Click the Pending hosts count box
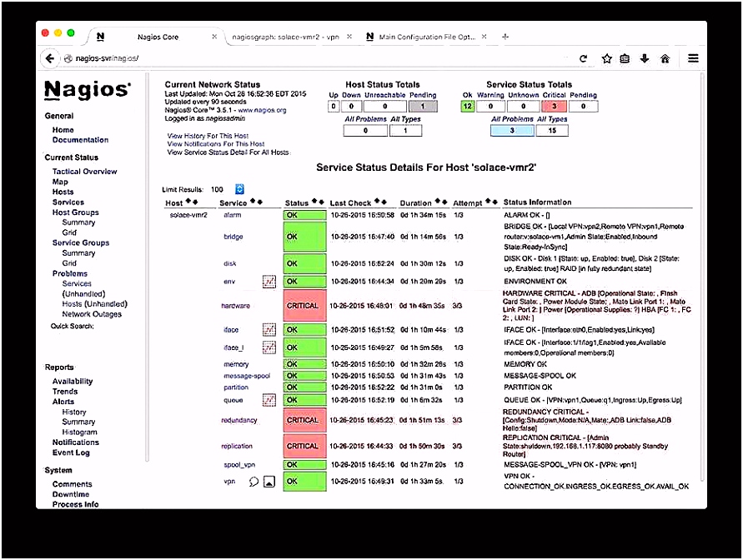Screen dimensions: 743x560 423,106
